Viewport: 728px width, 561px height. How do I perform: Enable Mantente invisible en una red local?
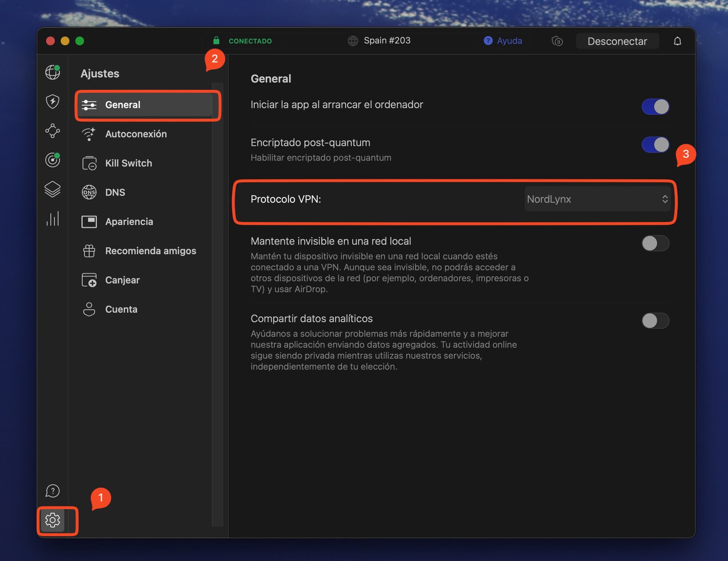655,243
